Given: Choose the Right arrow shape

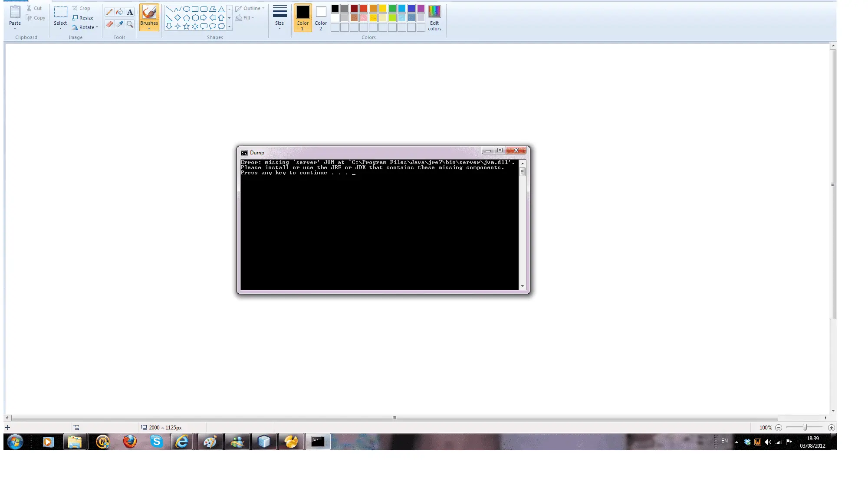Looking at the screenshot, I should click(204, 18).
